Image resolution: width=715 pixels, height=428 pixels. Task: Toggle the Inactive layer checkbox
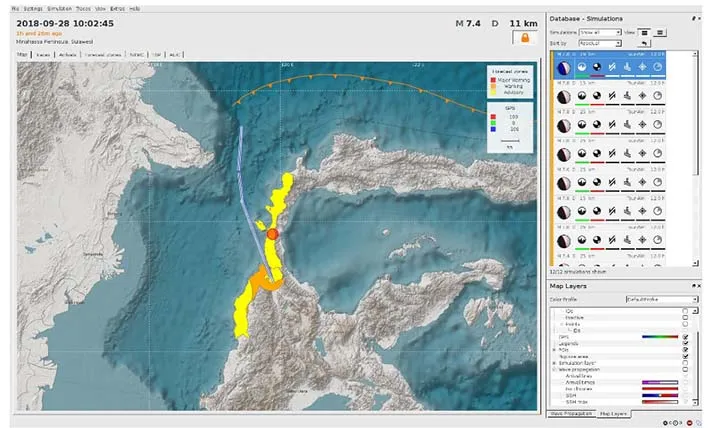click(685, 317)
